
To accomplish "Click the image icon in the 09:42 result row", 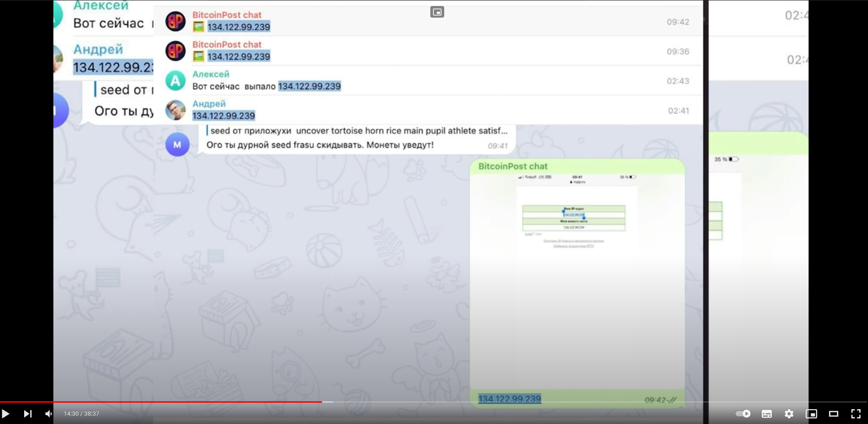I will click(199, 27).
